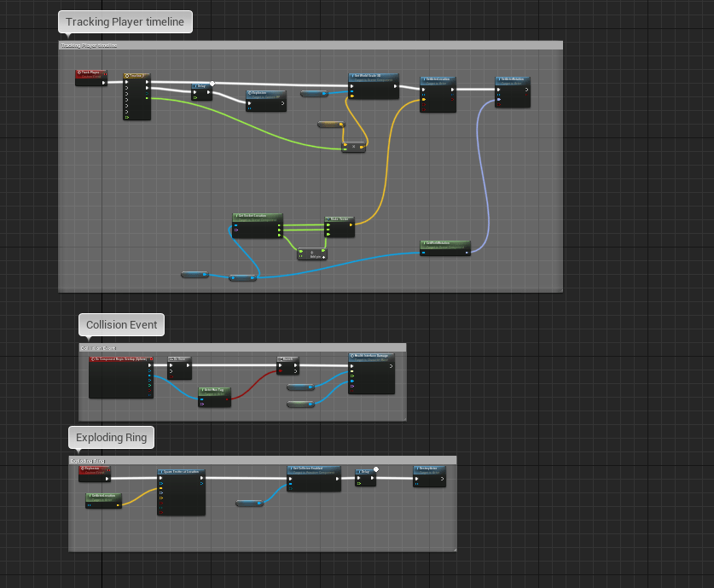Image resolution: width=714 pixels, height=588 pixels.
Task: Select the Branch node in Collision Event
Action: [x=287, y=360]
